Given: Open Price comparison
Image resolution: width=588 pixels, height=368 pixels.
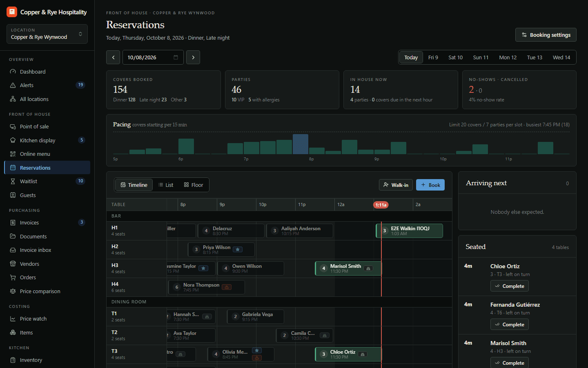Looking at the screenshot, I should pyautogui.click(x=47, y=291).
